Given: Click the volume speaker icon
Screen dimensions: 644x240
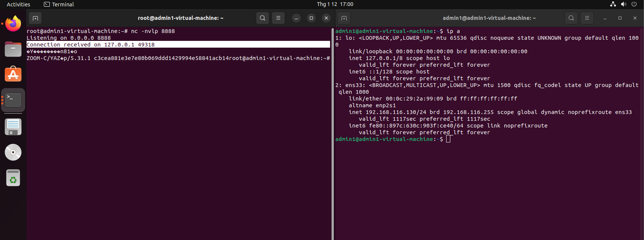Looking at the screenshot, I should click(x=623, y=4).
